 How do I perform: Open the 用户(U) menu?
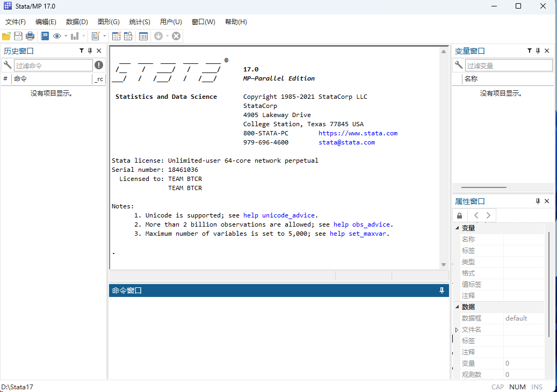click(x=171, y=22)
